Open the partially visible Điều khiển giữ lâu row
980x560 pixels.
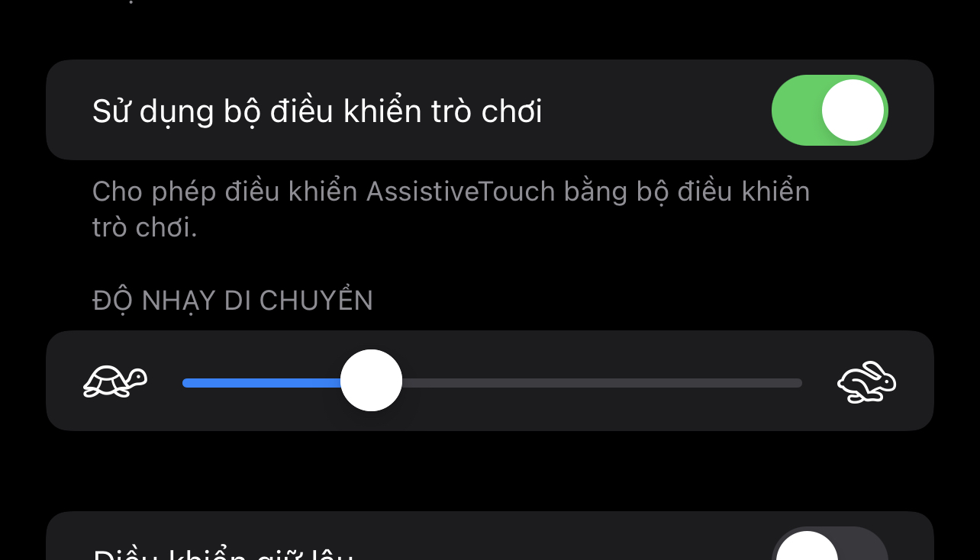(x=490, y=536)
